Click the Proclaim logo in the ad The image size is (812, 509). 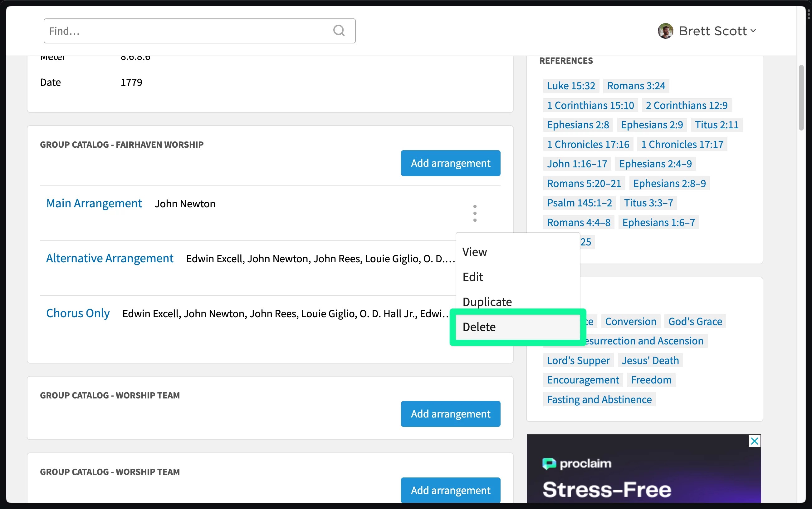576,463
